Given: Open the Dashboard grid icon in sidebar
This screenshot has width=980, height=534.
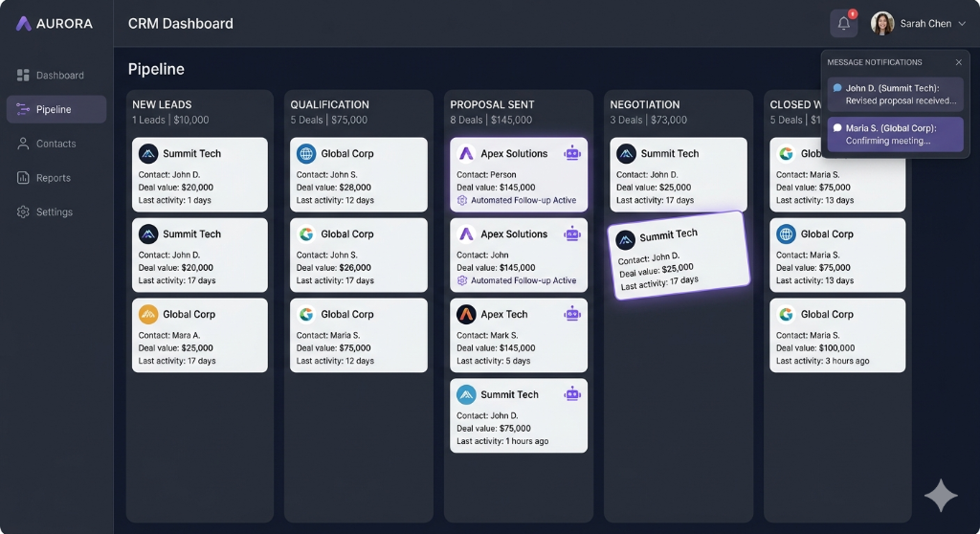Looking at the screenshot, I should point(23,75).
